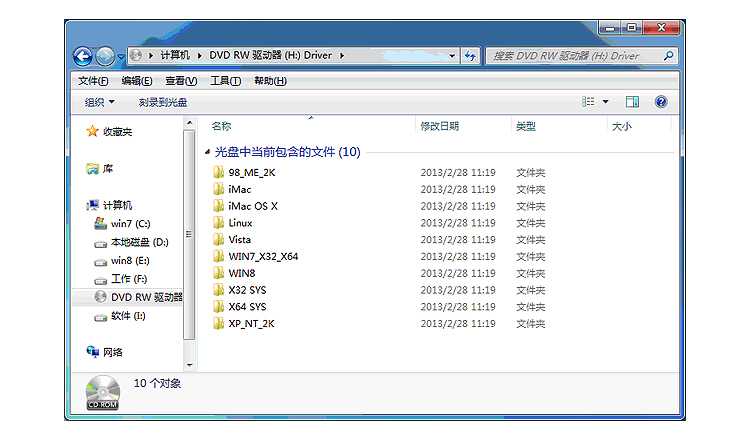750x440 pixels.
Task: Click 文件夹 type cell of Linux row
Action: click(x=530, y=223)
